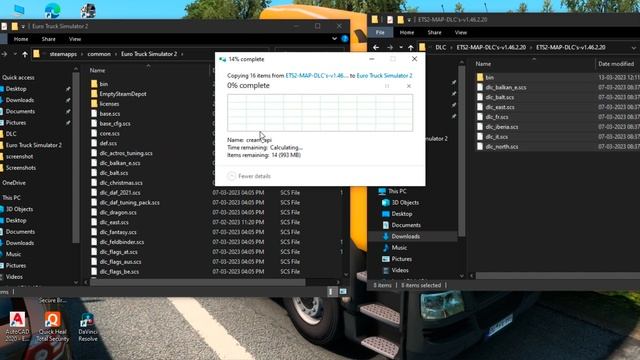
Task: Open recent locations dropdown in right window
Action: (401, 47)
